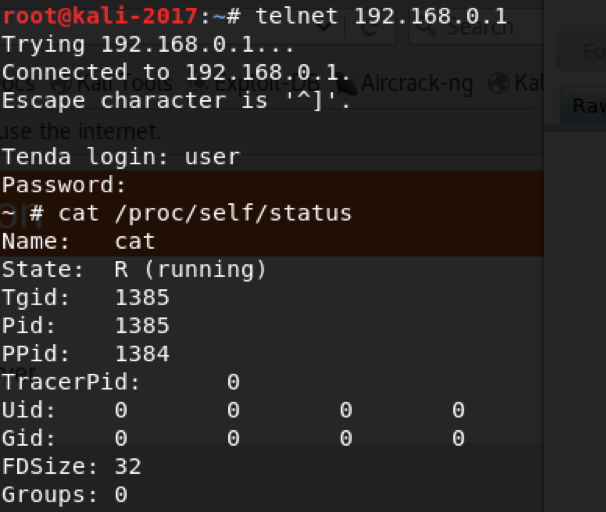Click the cat /proc/self/status command
Screen dimensions: 606x512
coord(204,214)
